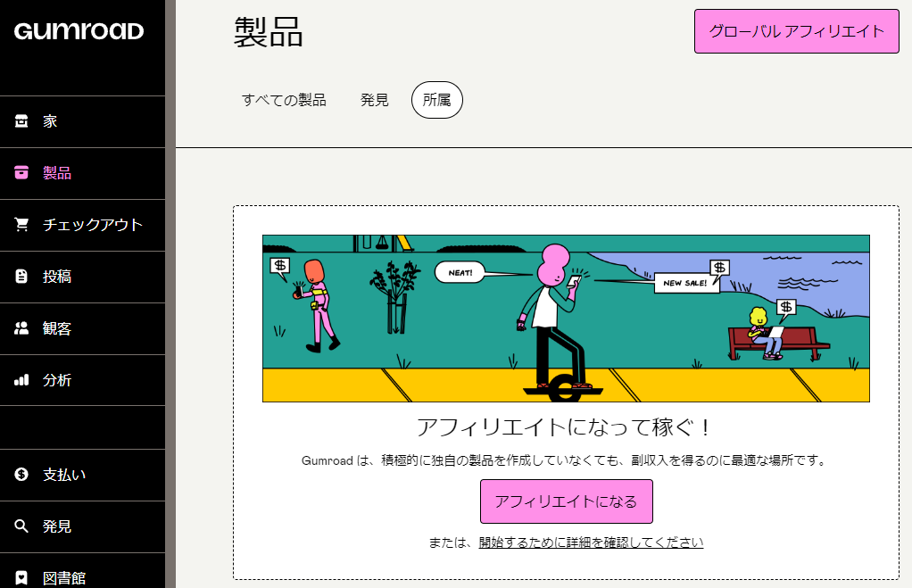
Task: Click the bar chart icon beside 分析
Action: [x=22, y=380]
